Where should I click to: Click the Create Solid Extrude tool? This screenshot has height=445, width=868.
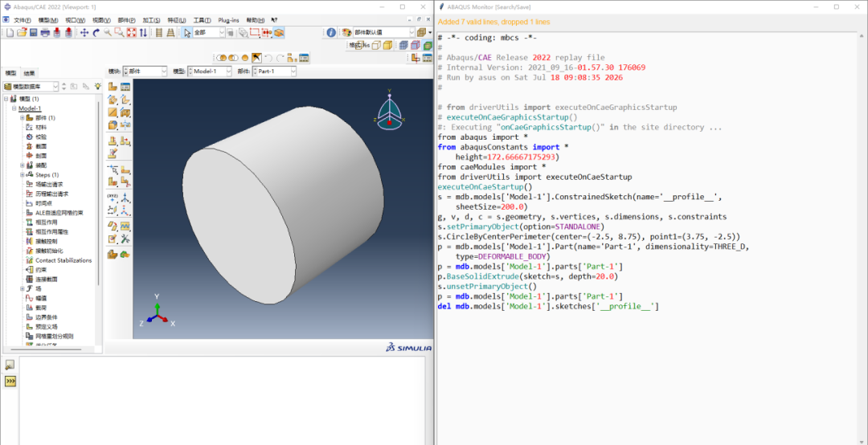point(113,100)
